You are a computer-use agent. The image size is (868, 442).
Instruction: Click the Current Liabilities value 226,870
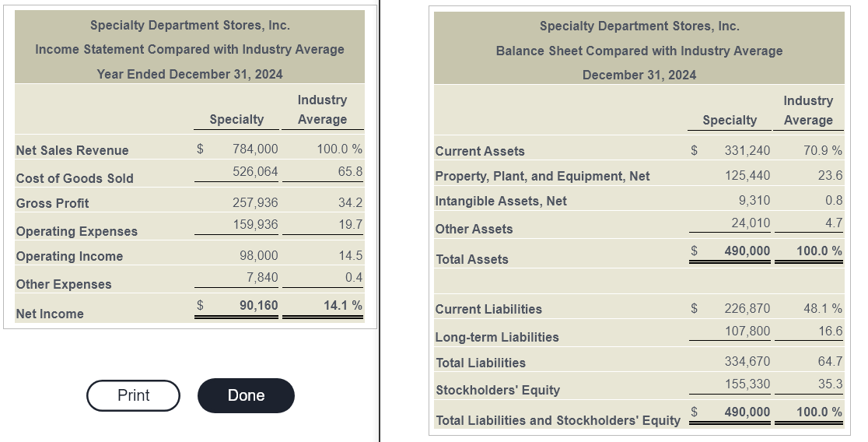tap(747, 308)
